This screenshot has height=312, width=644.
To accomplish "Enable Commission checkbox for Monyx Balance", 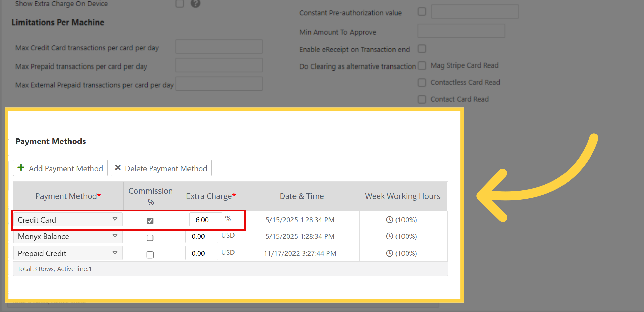I will click(150, 238).
